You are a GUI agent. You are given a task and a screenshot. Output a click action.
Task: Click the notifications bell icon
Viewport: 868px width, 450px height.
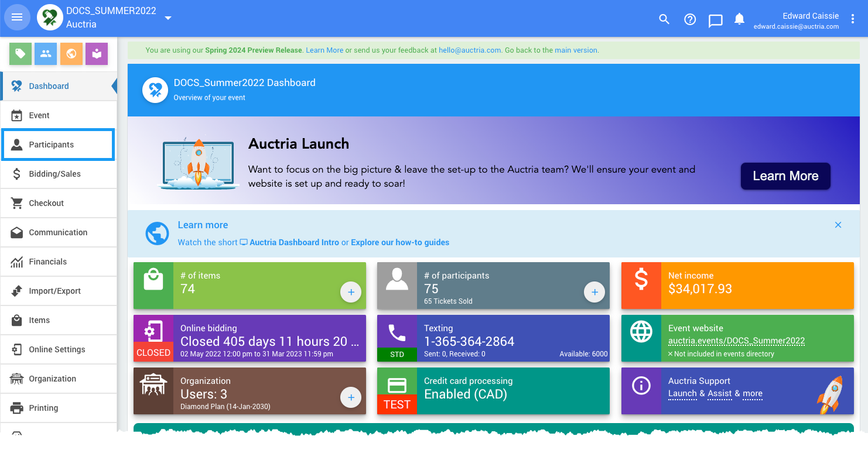[740, 19]
